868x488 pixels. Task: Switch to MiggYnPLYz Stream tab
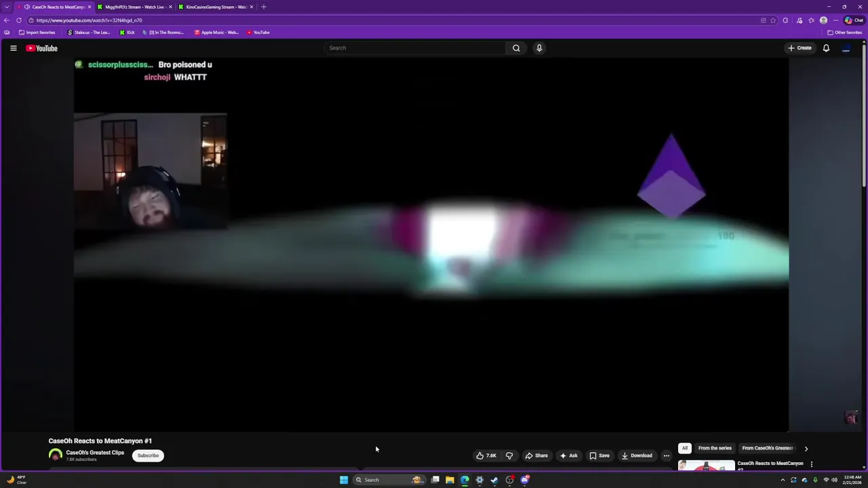pyautogui.click(x=134, y=7)
